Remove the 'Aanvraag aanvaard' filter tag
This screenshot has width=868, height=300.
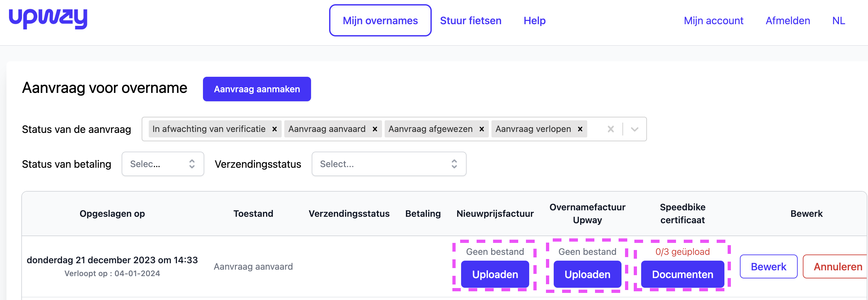(375, 129)
